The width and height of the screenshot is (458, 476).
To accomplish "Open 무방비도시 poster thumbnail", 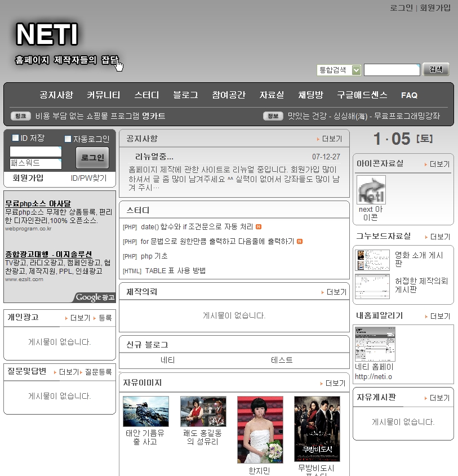I will pos(317,429).
